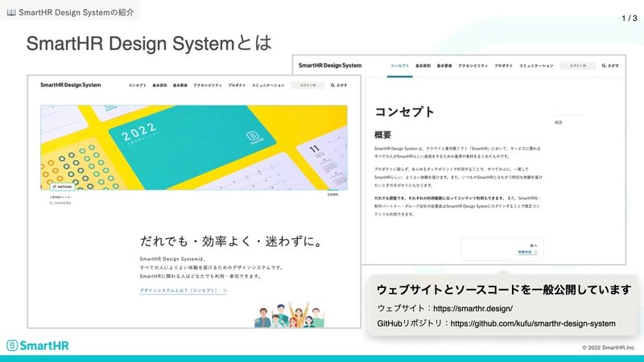Click the illustration of cheering people

(x=290, y=315)
